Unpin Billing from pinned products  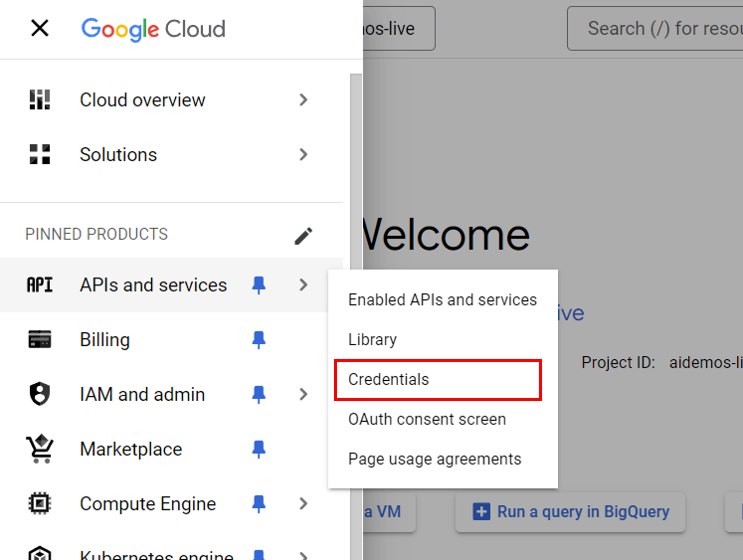point(259,340)
